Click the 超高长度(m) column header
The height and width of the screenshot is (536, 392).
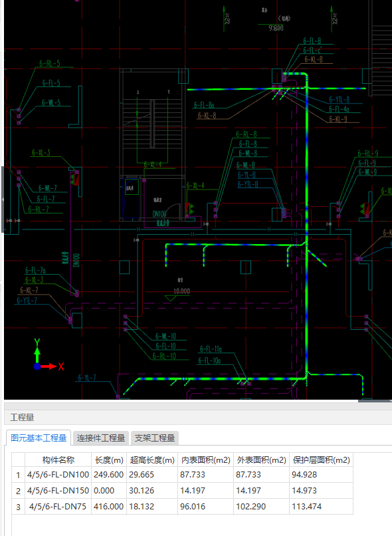pyautogui.click(x=152, y=460)
